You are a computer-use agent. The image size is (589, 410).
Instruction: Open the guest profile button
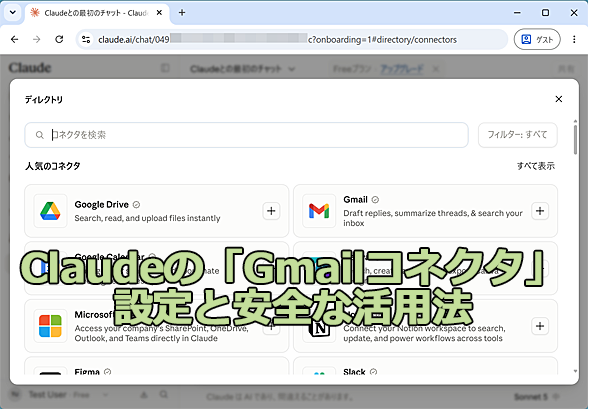(537, 39)
